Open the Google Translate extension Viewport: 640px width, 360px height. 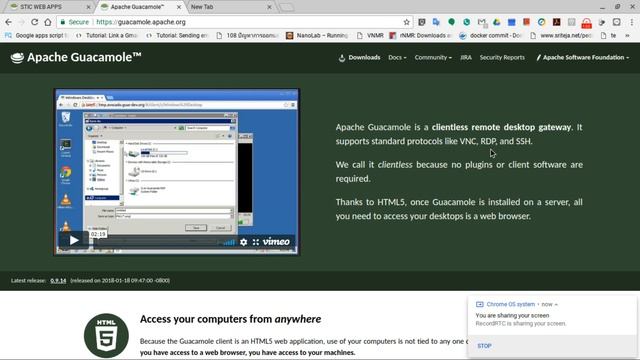click(436, 22)
